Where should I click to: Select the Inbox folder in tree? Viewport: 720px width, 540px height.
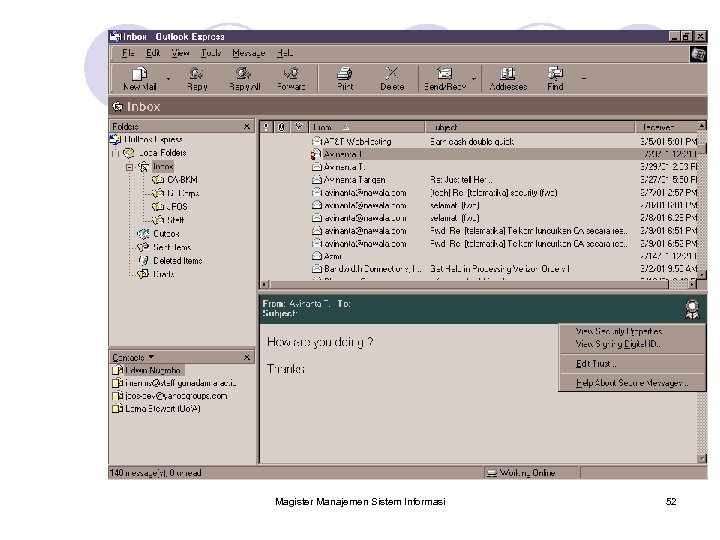163,166
